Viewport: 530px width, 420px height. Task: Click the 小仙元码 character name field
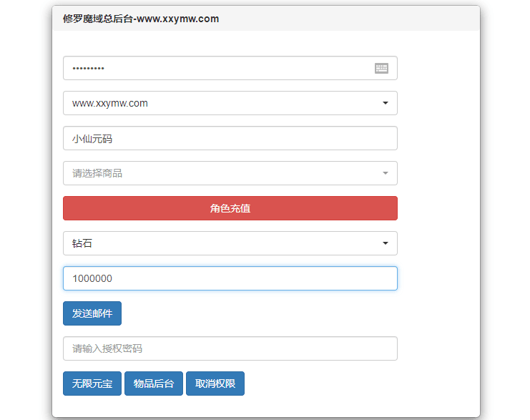(x=230, y=138)
